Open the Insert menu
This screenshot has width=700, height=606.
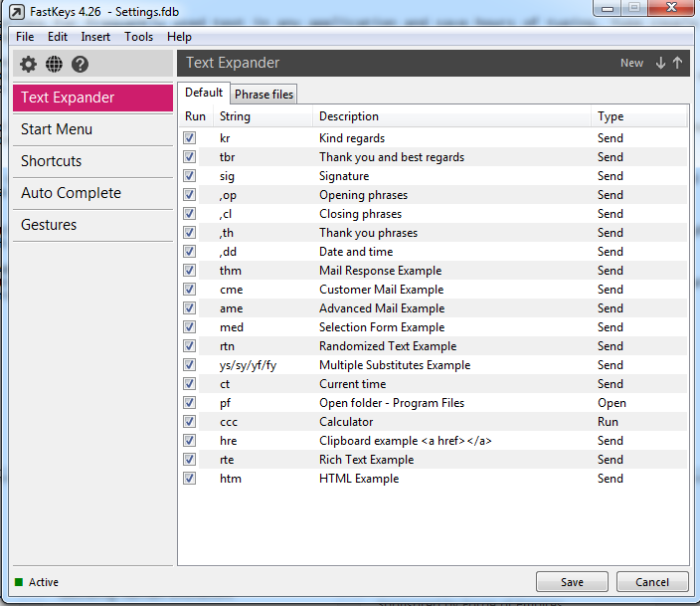(95, 37)
